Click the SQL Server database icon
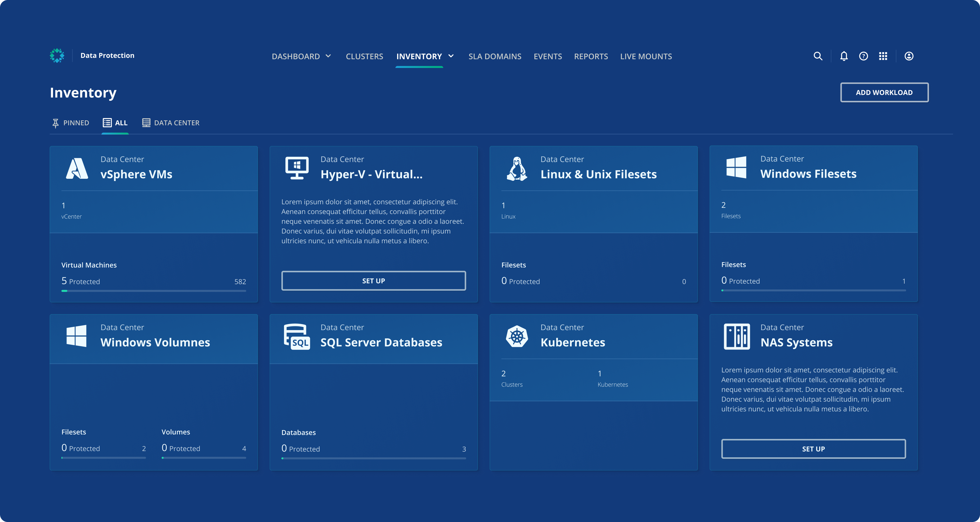 click(x=297, y=337)
